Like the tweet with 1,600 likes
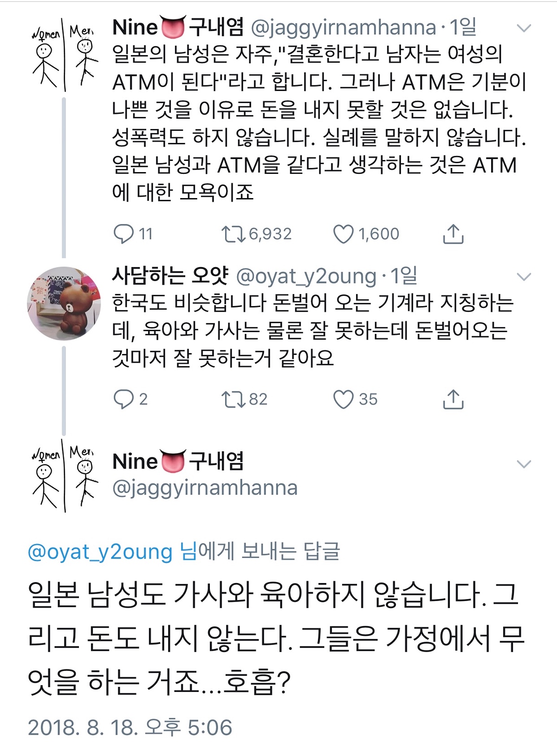 coord(343,234)
